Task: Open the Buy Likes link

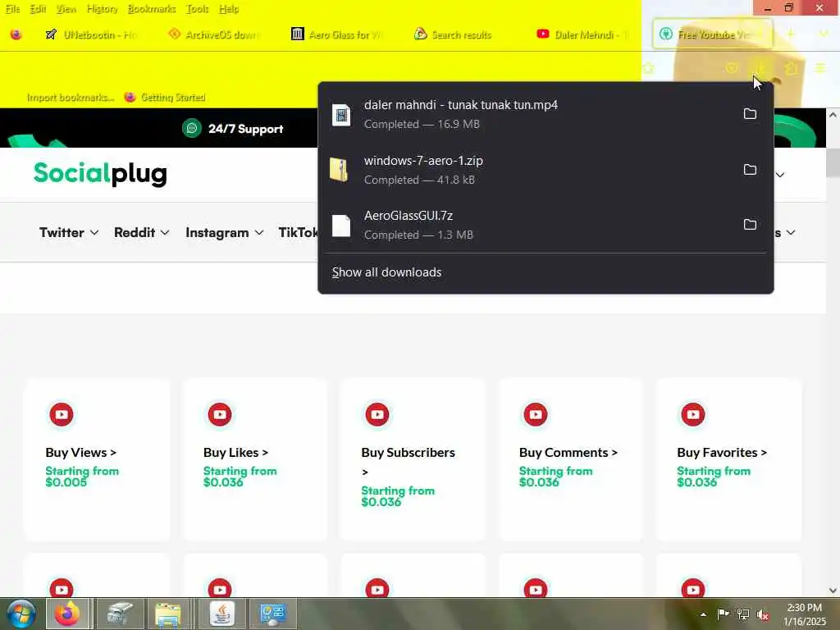Action: coord(235,453)
